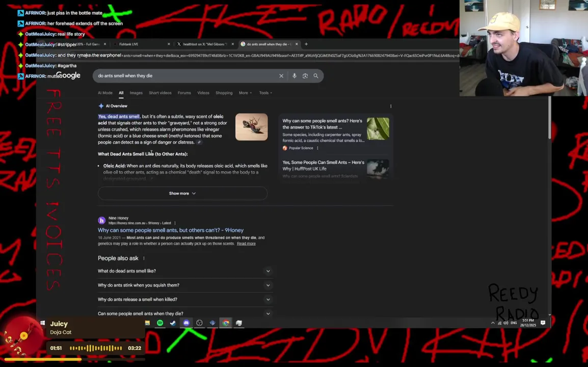Open the HuffPost UK Life ants article
The height and width of the screenshot is (367, 588).
[x=323, y=166]
